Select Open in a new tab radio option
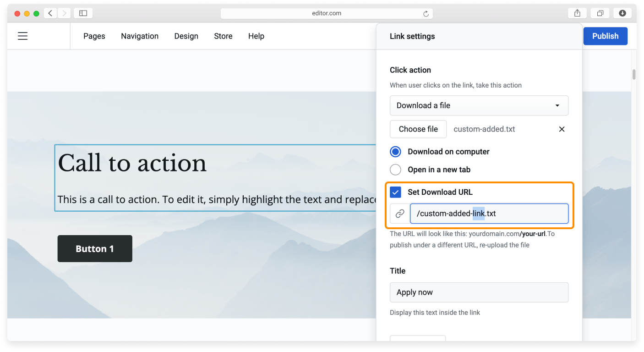The width and height of the screenshot is (644, 352). point(395,170)
